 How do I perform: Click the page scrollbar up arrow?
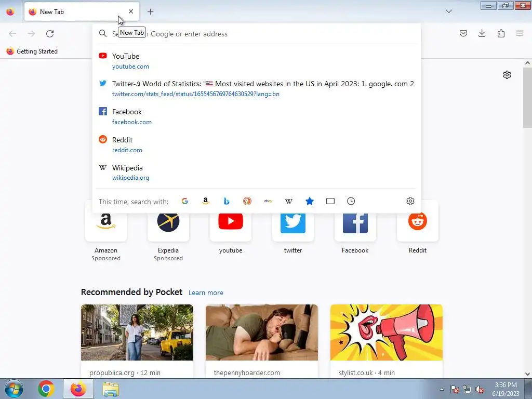(528, 63)
